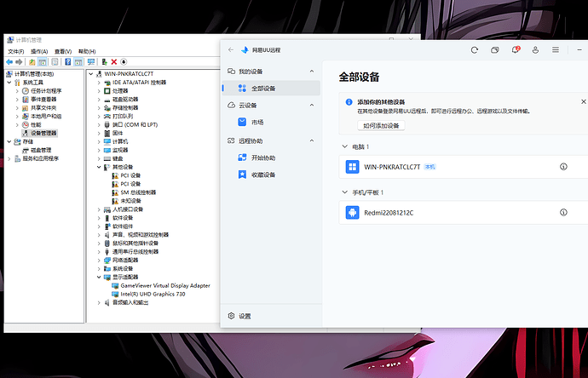Click the back arrow in 网易UU远程
This screenshot has height=378, width=588.
[x=231, y=50]
